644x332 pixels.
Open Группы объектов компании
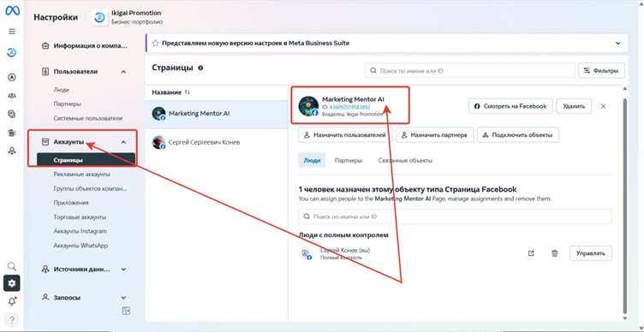tap(90, 189)
